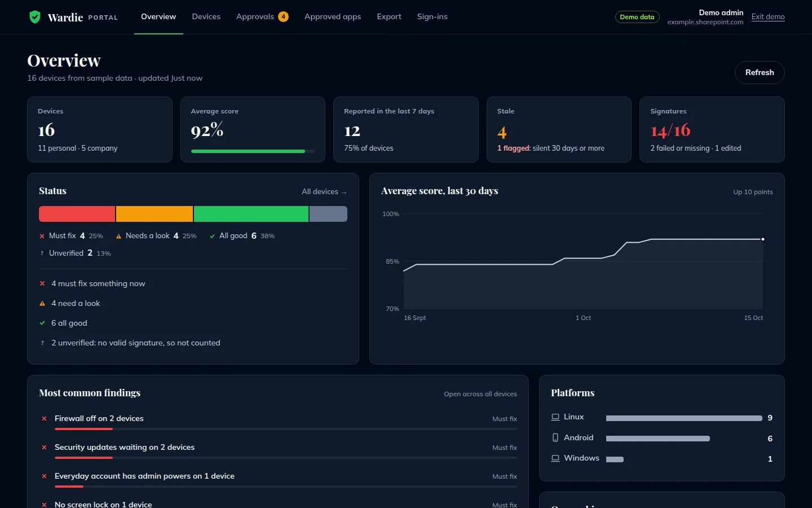This screenshot has height=508, width=812.
Task: Click the Demo admin account name
Action: point(721,12)
